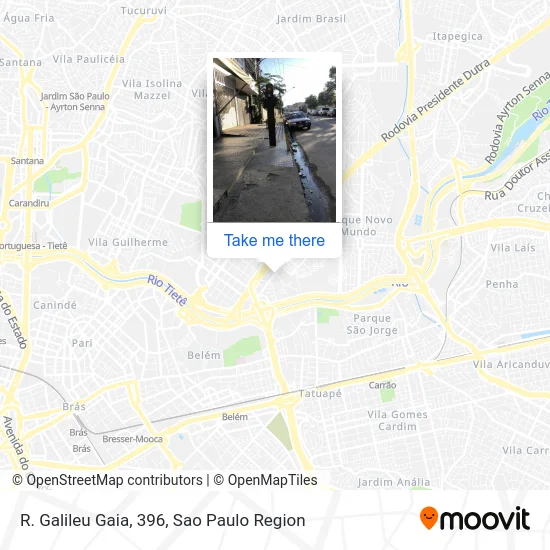Select the Santana station label

(27, 161)
